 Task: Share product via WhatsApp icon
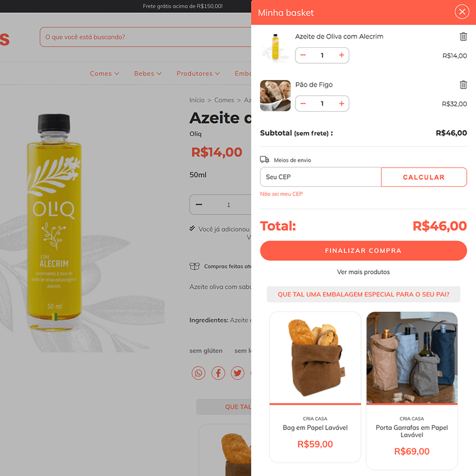point(198,373)
